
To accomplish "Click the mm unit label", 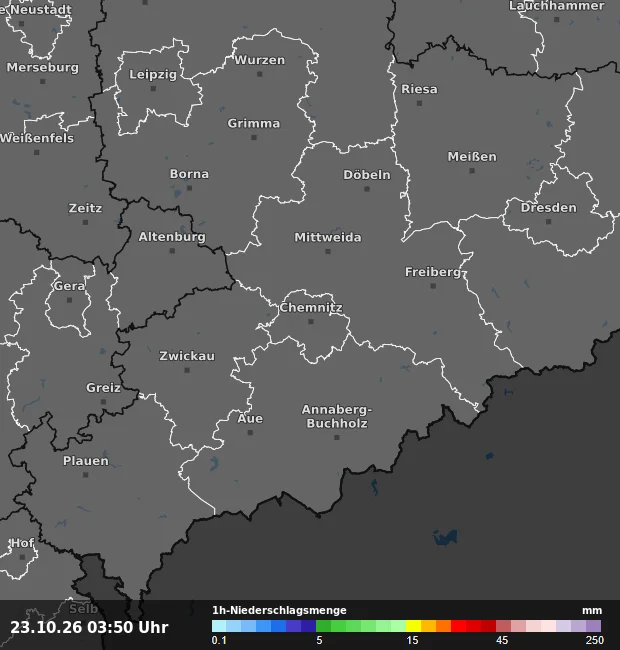I will pyautogui.click(x=592, y=611).
